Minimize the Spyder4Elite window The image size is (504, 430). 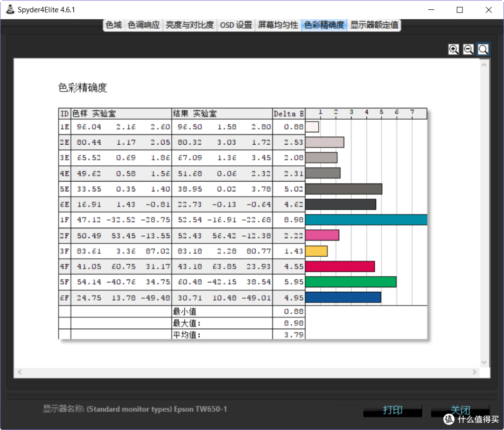point(431,10)
